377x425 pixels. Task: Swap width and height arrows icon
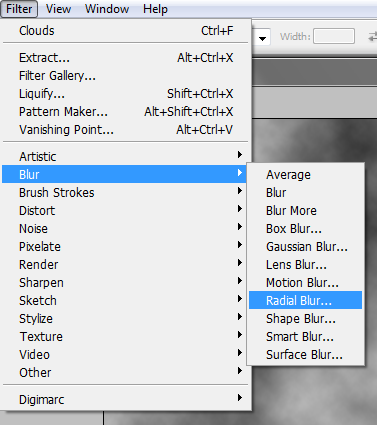click(372, 36)
